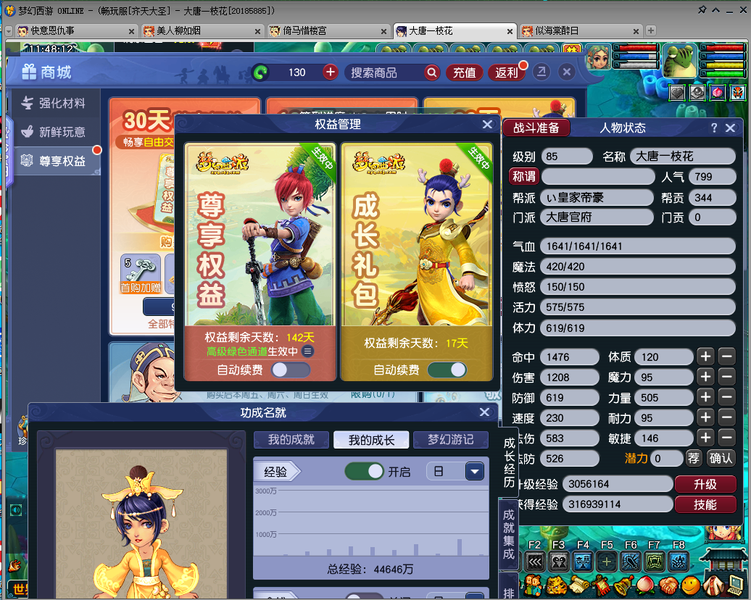
Task: Open the 成就集成 vertical tab
Action: click(x=509, y=534)
